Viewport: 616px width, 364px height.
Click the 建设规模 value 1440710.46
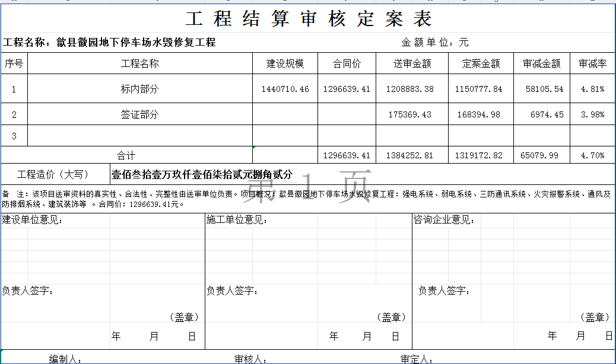[x=285, y=89]
